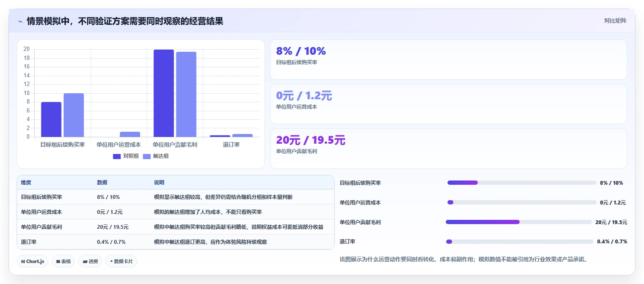
Task: Click description 模拟中触达组购买率较高但贡献毛利略低
Action: pyautogui.click(x=238, y=227)
